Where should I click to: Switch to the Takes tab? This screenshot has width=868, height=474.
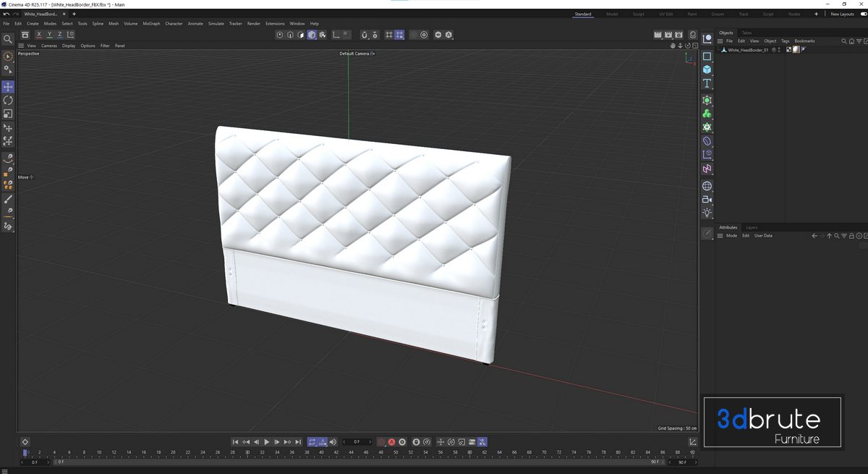(746, 33)
